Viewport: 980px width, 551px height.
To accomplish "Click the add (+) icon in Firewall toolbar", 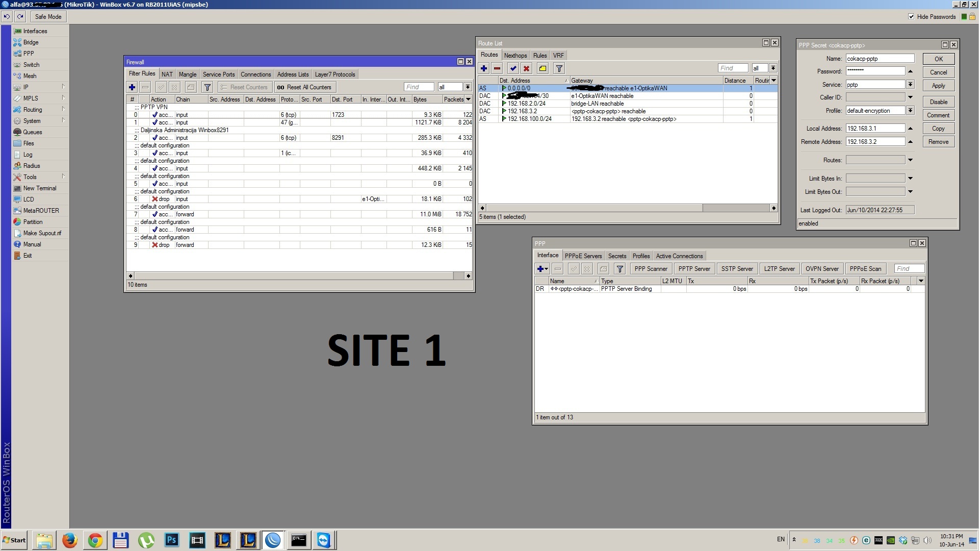I will (132, 87).
